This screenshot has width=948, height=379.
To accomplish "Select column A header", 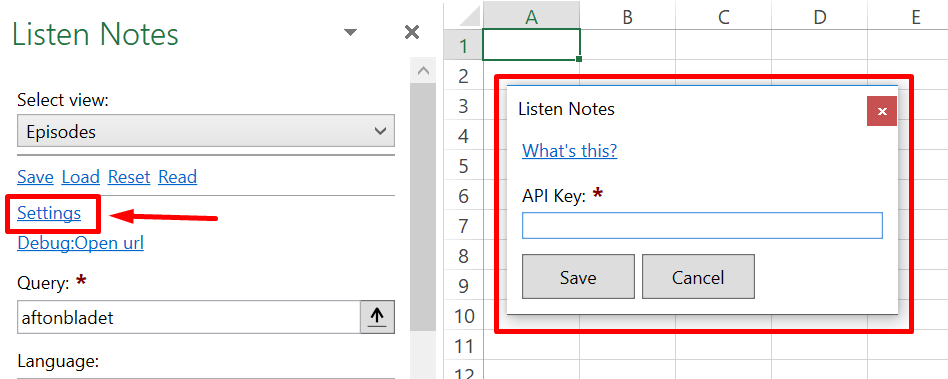I will 531,17.
